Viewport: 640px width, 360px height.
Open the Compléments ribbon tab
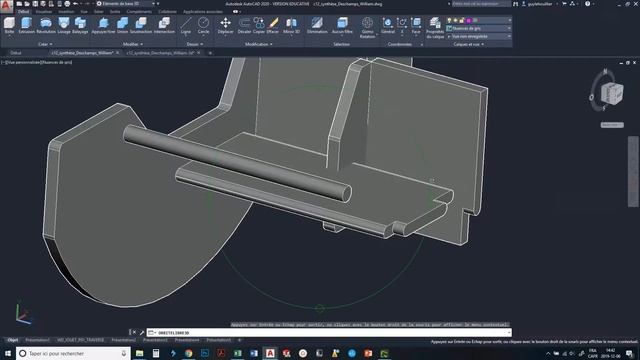139,12
